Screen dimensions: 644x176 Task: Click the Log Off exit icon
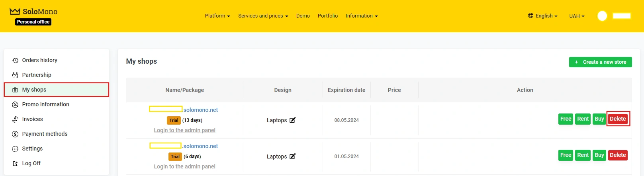click(15, 164)
